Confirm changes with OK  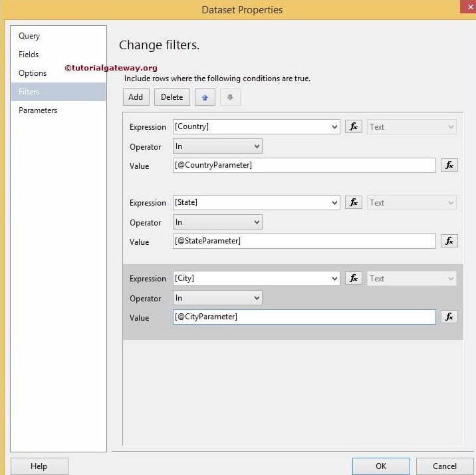click(381, 466)
